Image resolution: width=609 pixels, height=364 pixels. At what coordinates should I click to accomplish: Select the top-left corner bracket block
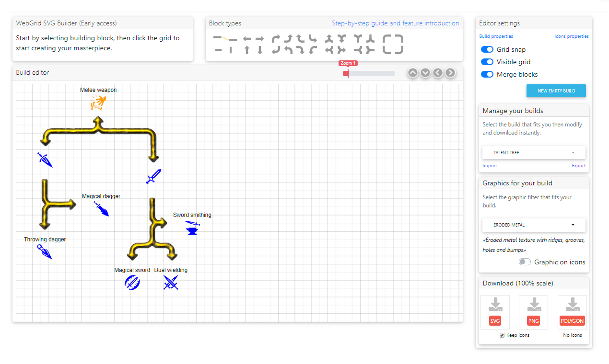(x=387, y=39)
